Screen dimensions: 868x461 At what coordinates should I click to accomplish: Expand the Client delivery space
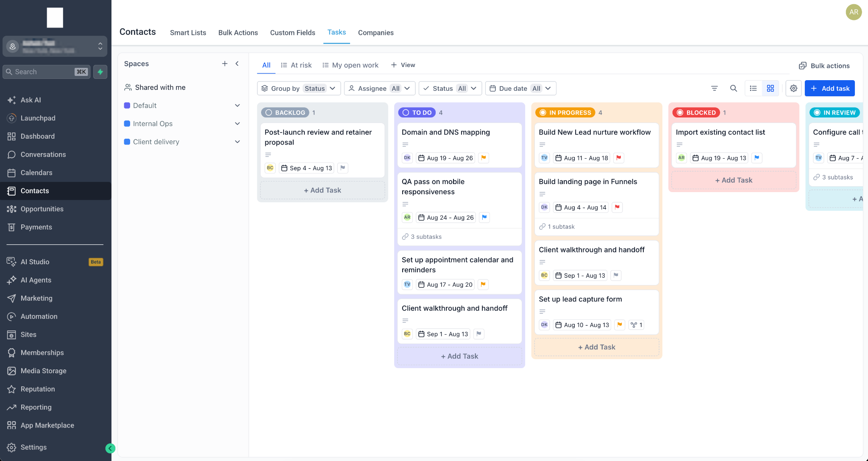237,142
